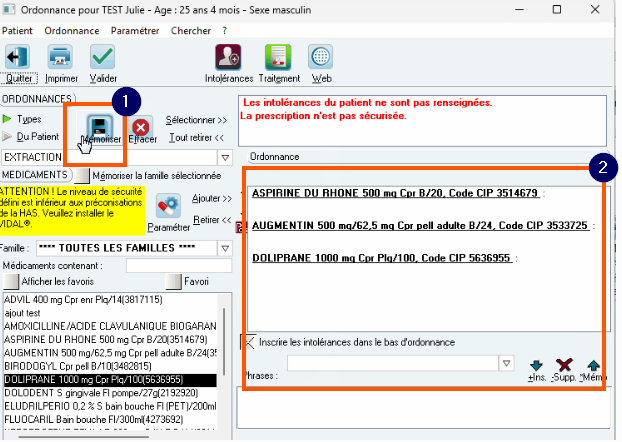
Task: Toggle Inscrire les intolérances checkbox
Action: (248, 342)
